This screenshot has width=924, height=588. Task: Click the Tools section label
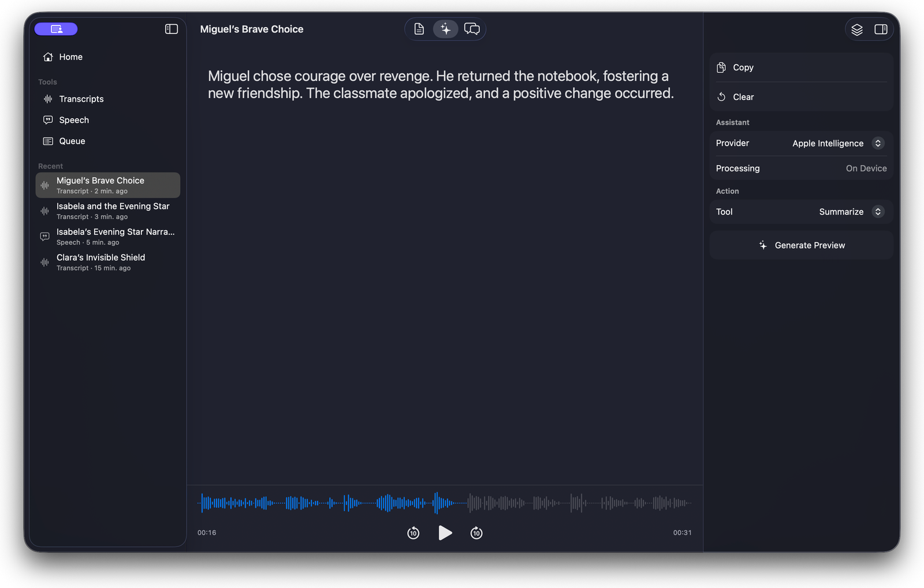[47, 82]
